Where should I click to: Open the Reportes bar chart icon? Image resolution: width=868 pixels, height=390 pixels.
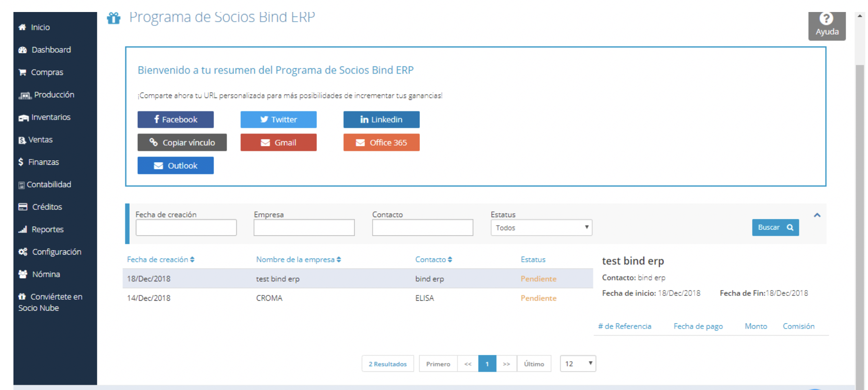pyautogui.click(x=23, y=230)
